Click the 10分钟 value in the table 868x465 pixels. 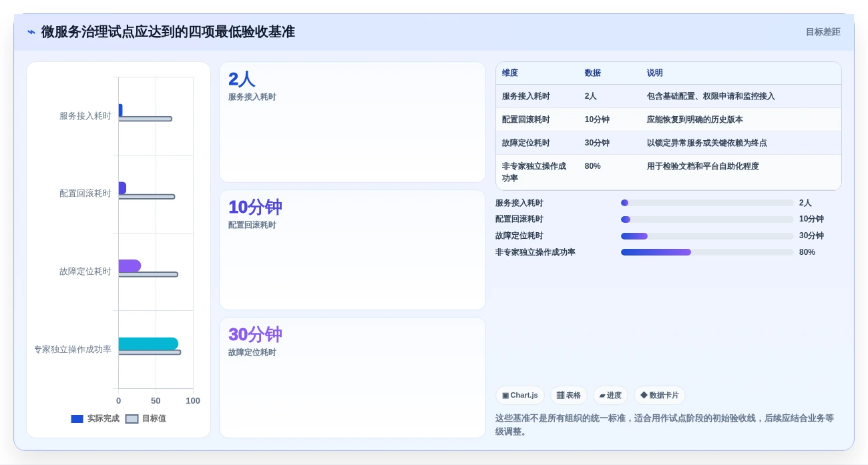597,119
